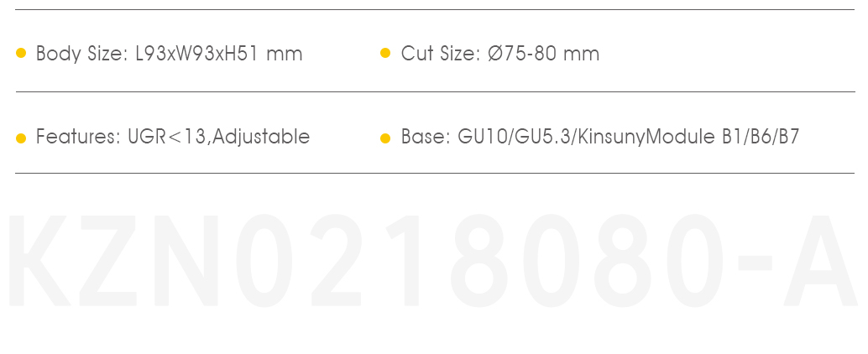Click the 'GU10' base type text
Screen dimensions: 868x354
coord(483,137)
